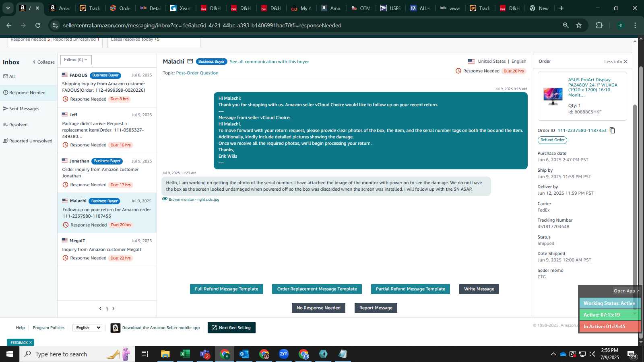Click the Write Message button
The width and height of the screenshot is (644, 362).
(479, 289)
